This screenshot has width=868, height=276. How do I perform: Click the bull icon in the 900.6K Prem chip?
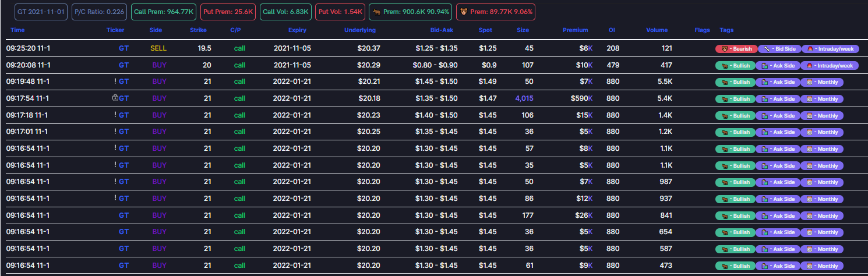377,12
